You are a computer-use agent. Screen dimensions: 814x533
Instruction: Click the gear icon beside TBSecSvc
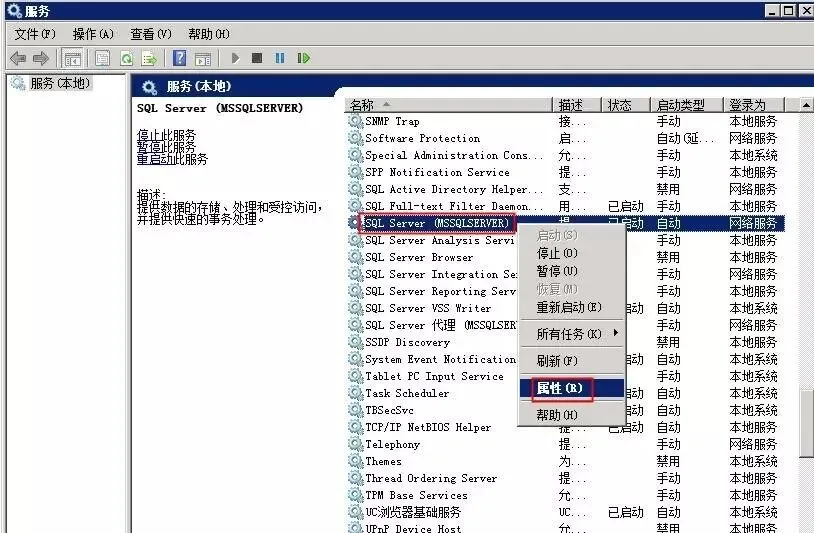[x=355, y=411]
